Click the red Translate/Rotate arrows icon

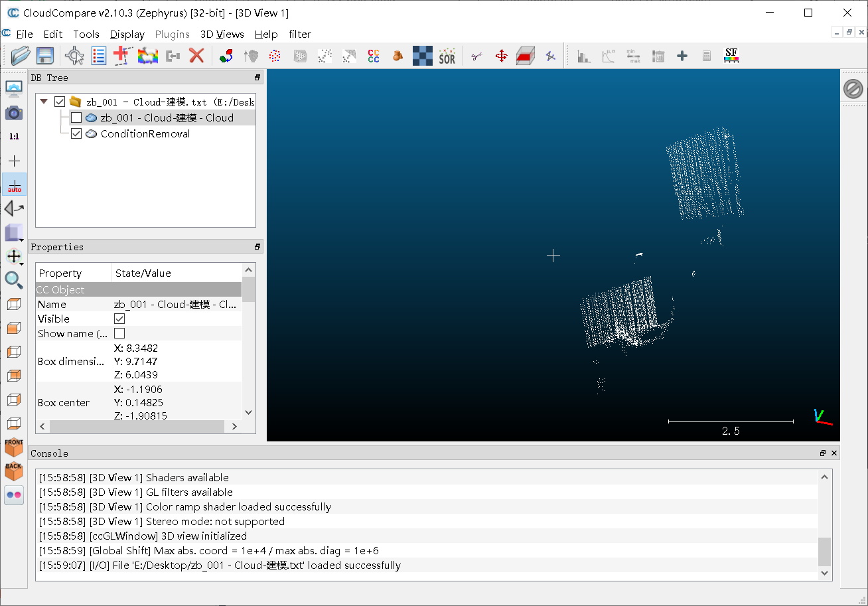click(501, 56)
